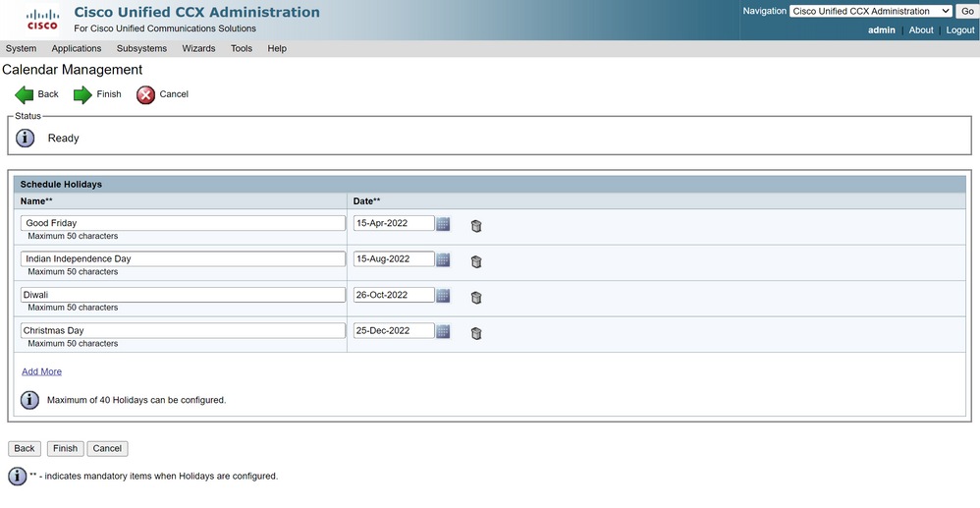The image size is (980, 508).
Task: Click the Date** column header
Action: (x=367, y=201)
